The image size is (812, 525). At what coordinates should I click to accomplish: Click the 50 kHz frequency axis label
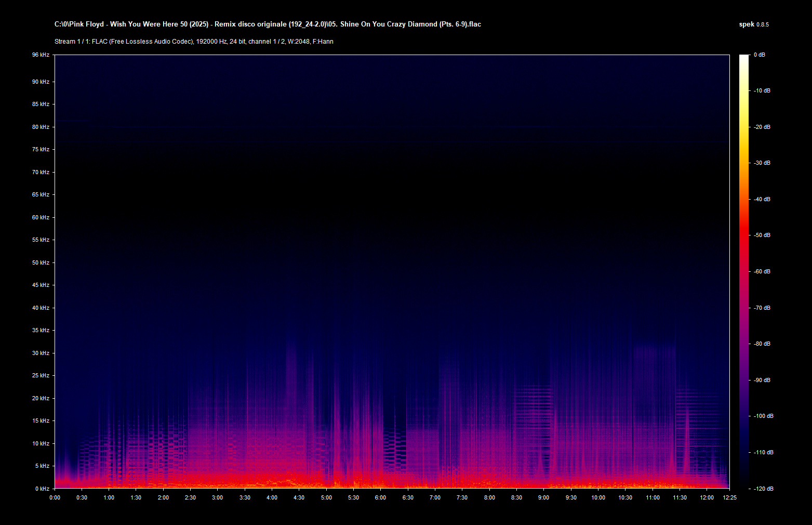click(x=41, y=262)
